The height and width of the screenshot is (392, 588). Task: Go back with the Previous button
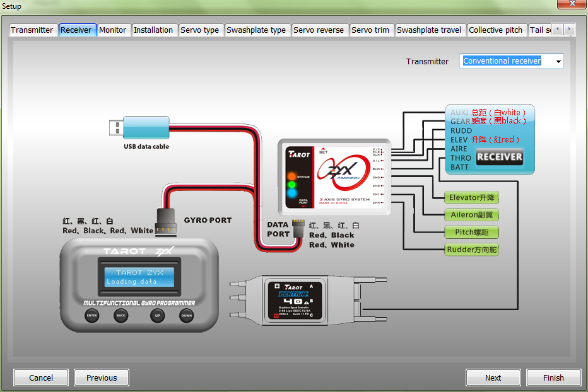point(102,378)
